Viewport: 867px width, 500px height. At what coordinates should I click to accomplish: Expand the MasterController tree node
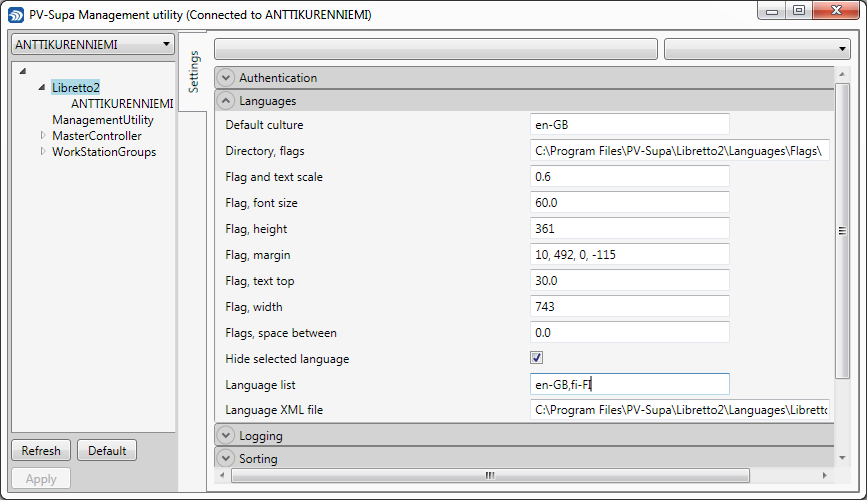[43, 135]
